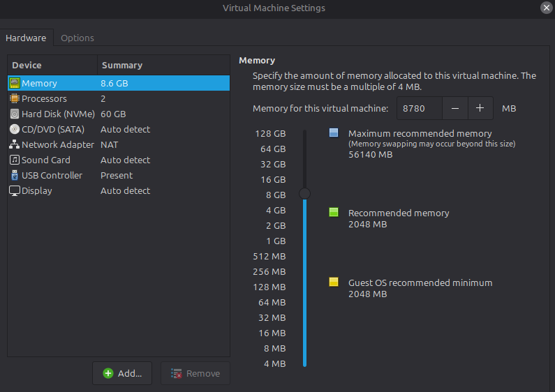
Task: Click the green Recommended memory marker
Action: (334, 212)
